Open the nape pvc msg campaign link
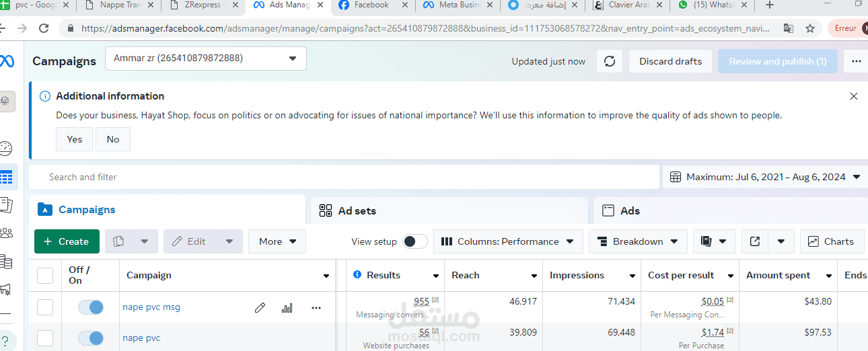The width and height of the screenshot is (868, 351). pos(151,307)
